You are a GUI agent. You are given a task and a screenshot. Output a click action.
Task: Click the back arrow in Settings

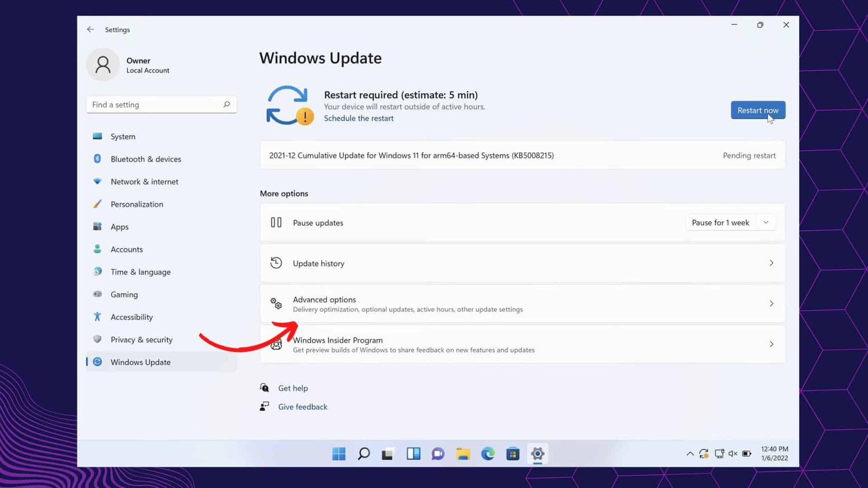pyautogui.click(x=91, y=29)
